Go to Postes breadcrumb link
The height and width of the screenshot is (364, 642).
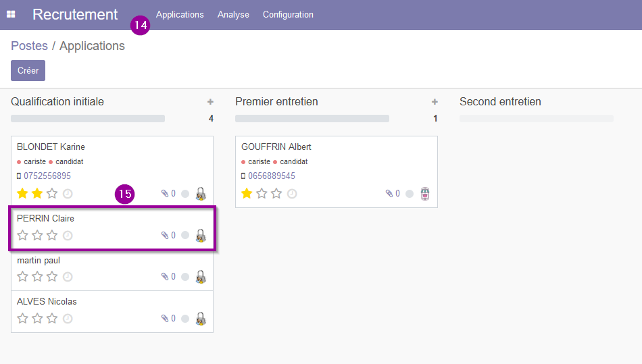pos(30,46)
